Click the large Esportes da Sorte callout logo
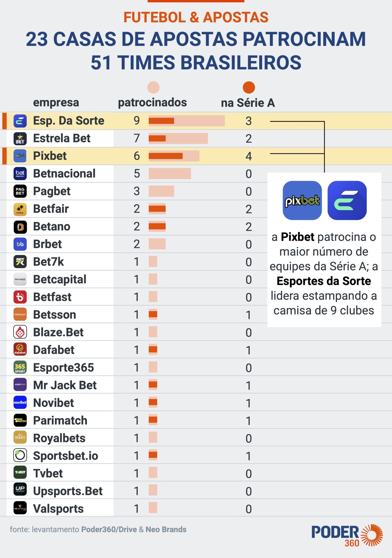Viewport: 392px width, 558px height. click(x=347, y=201)
